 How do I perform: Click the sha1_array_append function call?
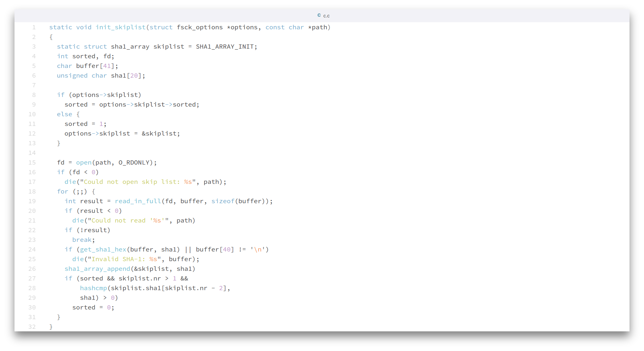(97, 269)
